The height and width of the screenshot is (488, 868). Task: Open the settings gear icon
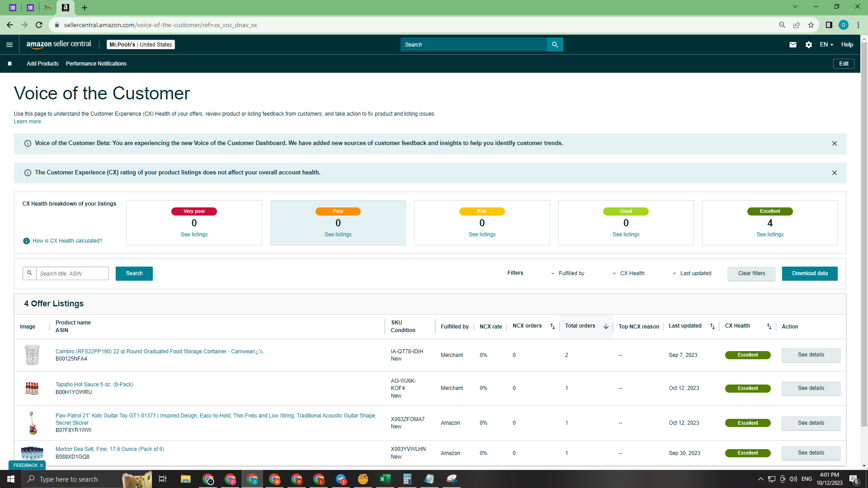[809, 45]
